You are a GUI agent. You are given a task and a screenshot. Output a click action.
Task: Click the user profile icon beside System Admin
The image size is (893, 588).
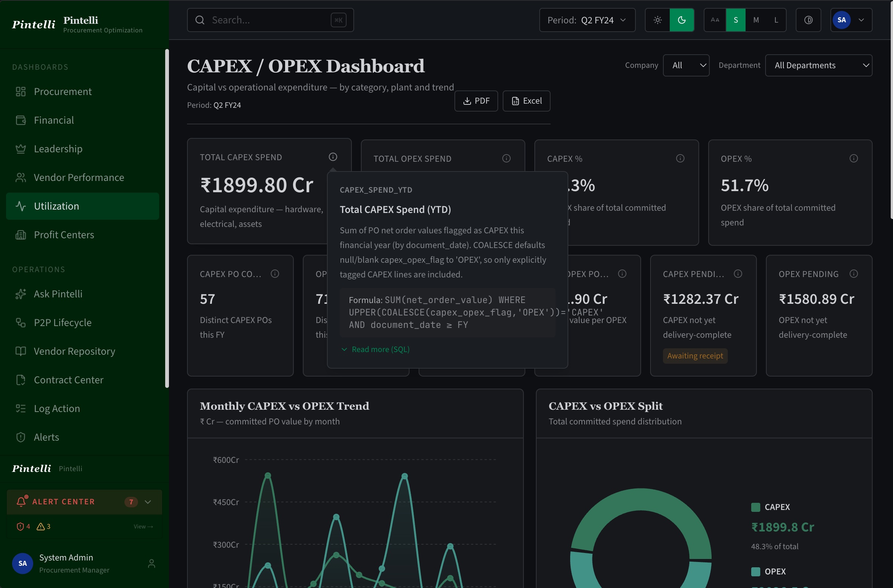152,563
